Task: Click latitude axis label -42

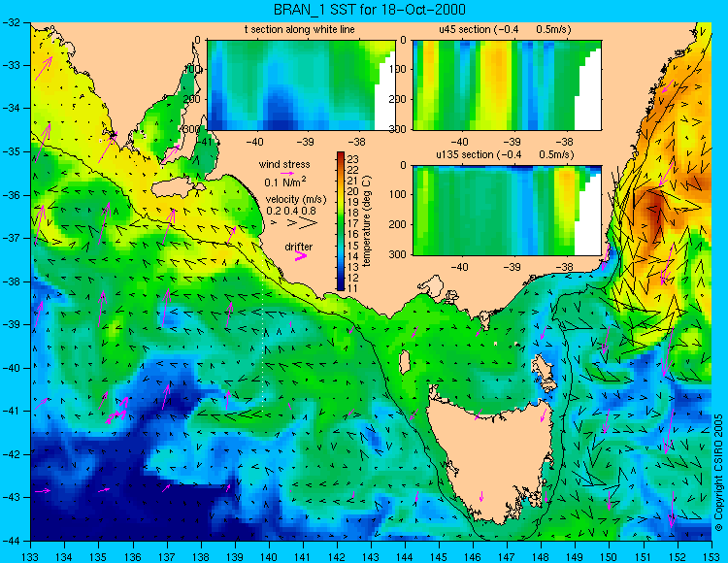Action: coord(12,454)
